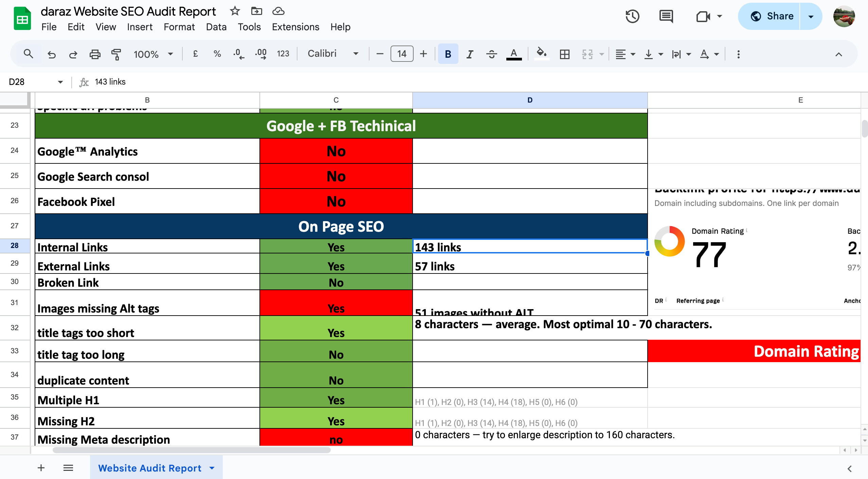Apply italic formatting
Viewport: 868px width, 479px height.
[x=470, y=54]
